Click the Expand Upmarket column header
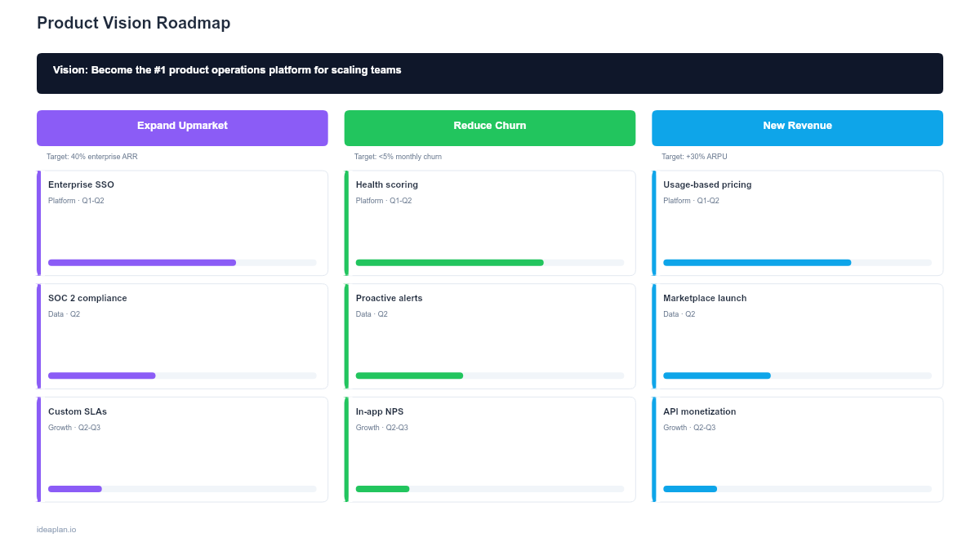This screenshot has width=980, height=551. [x=181, y=127]
